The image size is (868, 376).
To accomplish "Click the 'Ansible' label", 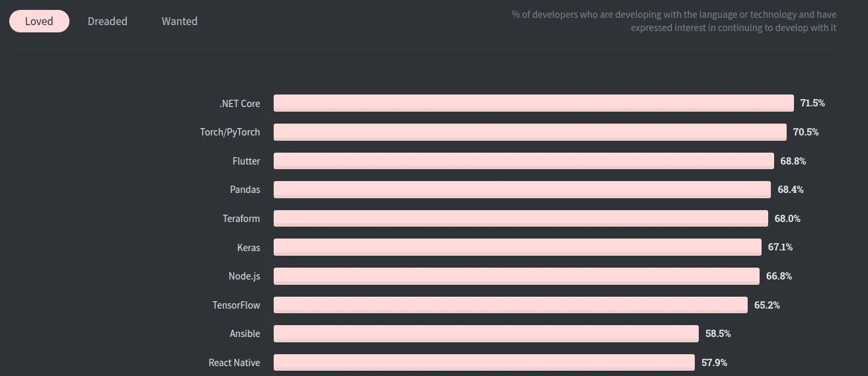I will [x=245, y=334].
